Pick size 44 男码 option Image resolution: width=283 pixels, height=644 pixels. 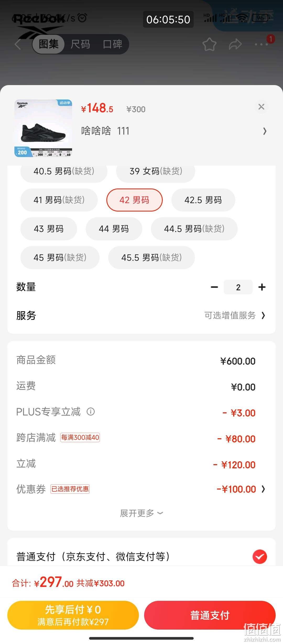(114, 229)
